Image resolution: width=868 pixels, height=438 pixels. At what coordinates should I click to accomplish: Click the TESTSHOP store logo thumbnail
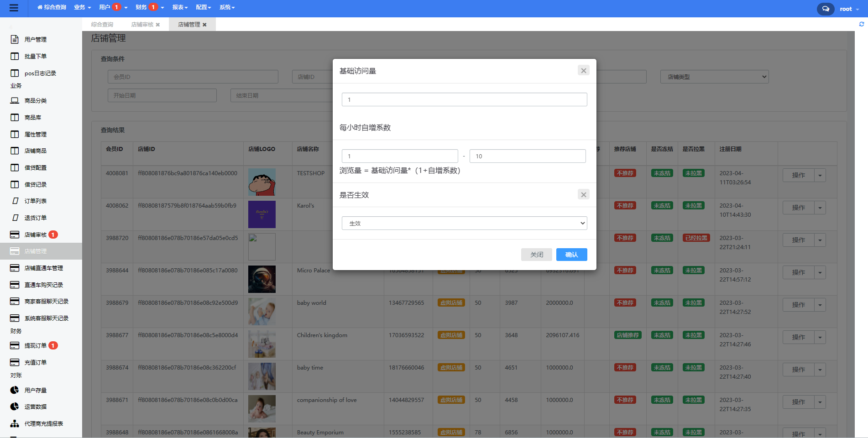click(262, 182)
